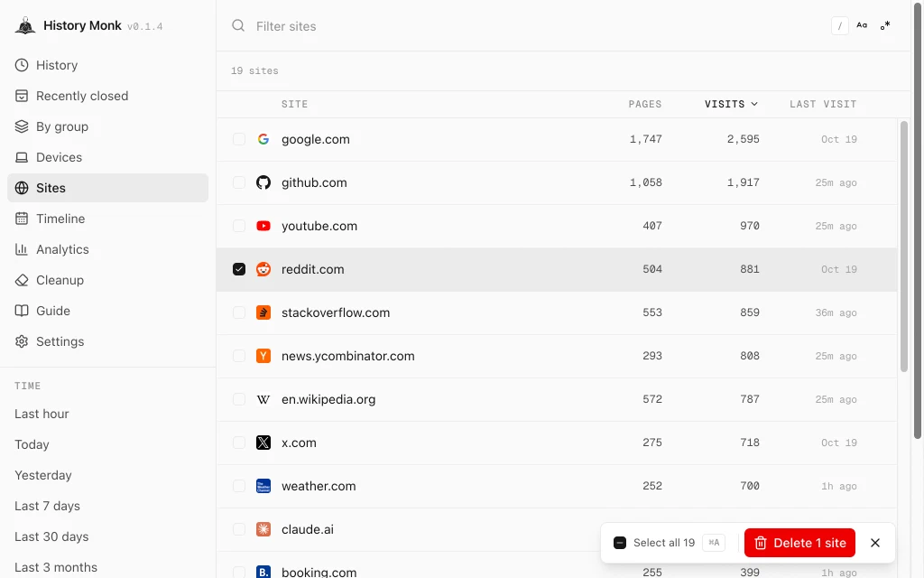This screenshot has height=578, width=924.
Task: Open the en.wikipedia.org site name
Action: (x=328, y=399)
